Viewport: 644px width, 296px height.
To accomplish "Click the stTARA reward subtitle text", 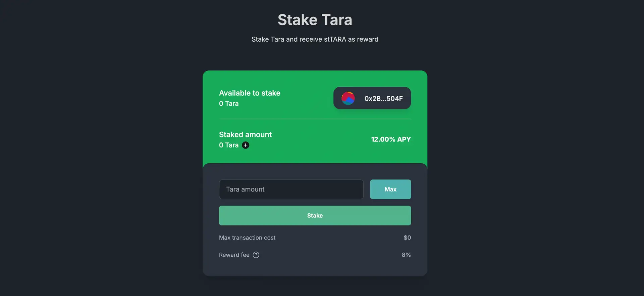I will 315,39.
